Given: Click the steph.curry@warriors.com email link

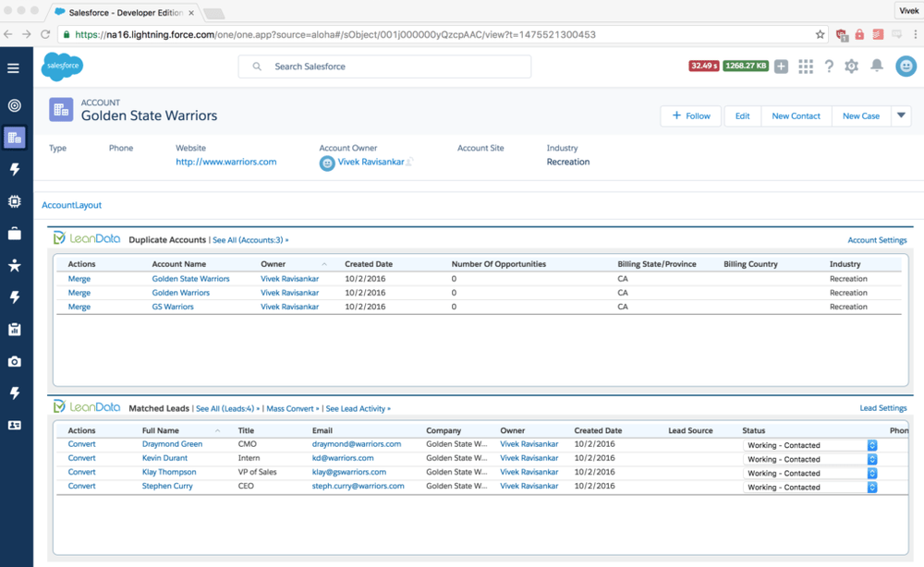Looking at the screenshot, I should (359, 486).
